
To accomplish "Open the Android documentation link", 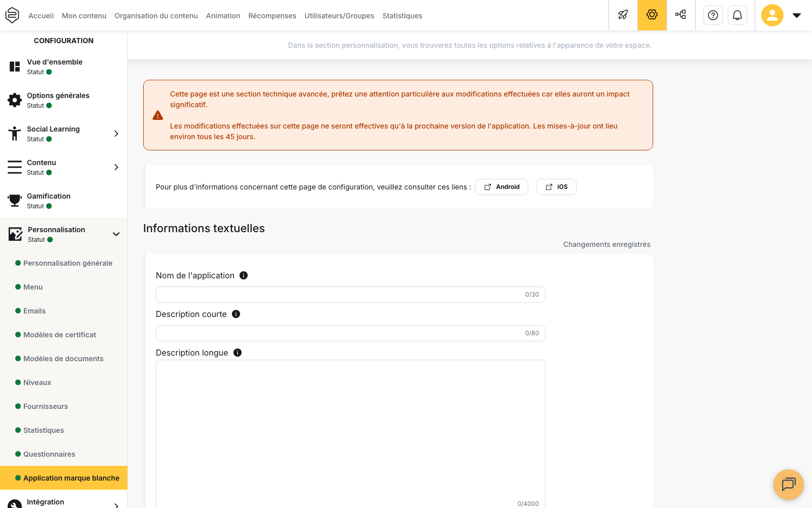I will [x=501, y=187].
